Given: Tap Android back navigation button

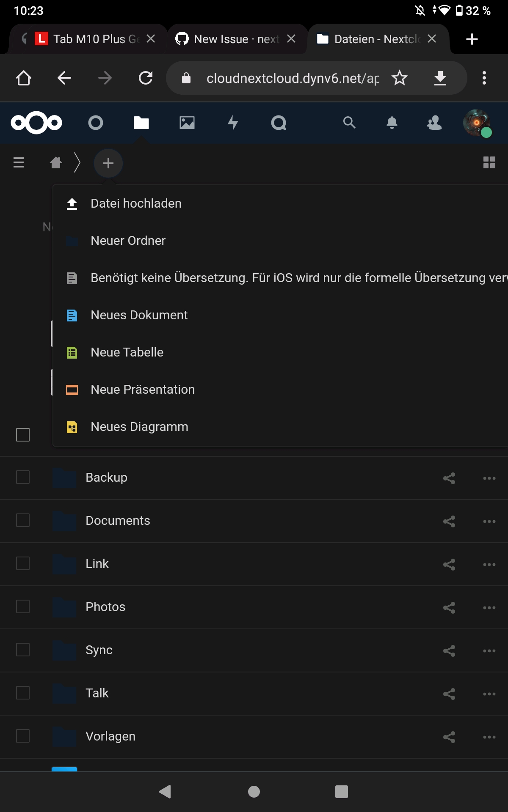Looking at the screenshot, I should coord(165,792).
